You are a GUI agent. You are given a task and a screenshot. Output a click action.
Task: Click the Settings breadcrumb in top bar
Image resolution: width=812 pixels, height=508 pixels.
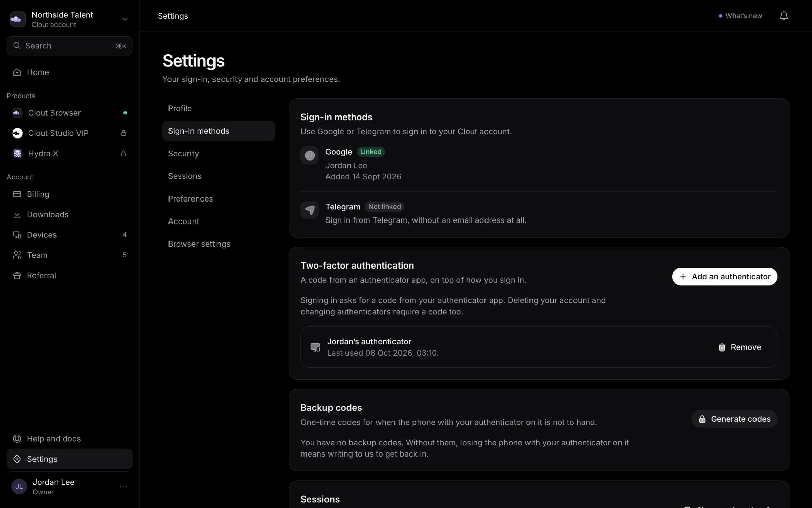click(173, 16)
